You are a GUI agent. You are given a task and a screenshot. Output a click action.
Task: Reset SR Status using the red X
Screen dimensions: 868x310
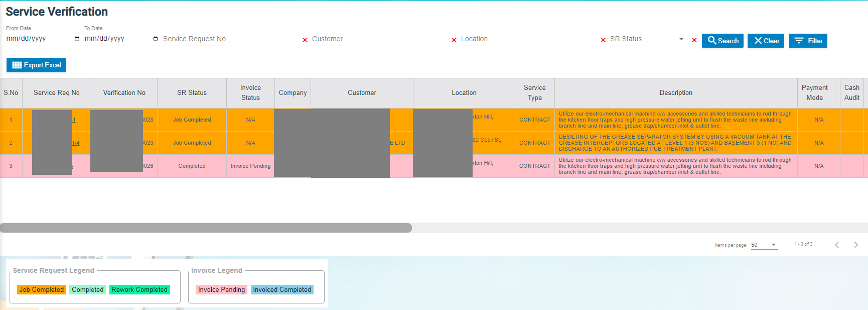pos(694,40)
